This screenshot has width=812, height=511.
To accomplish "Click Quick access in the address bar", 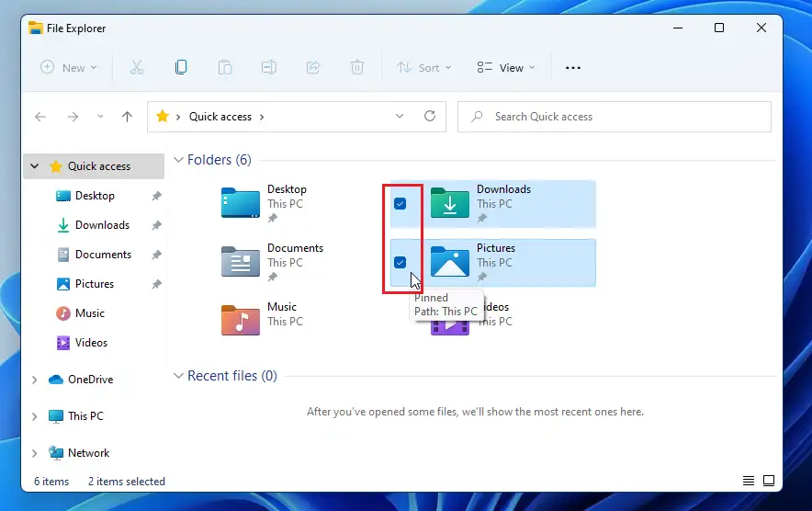I will (220, 117).
